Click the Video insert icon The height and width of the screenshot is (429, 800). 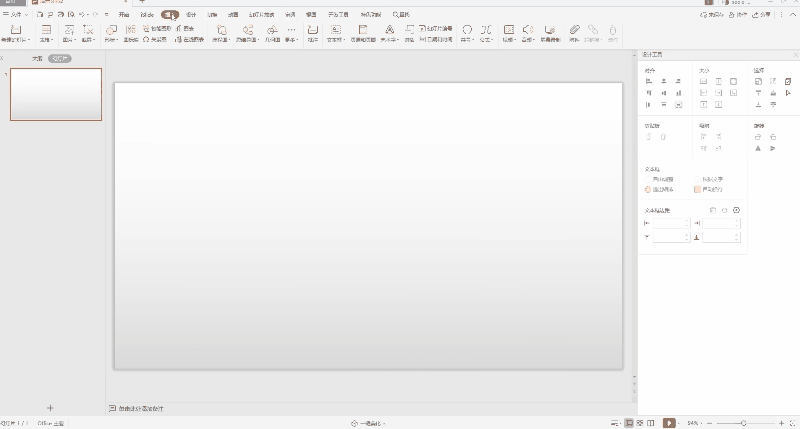point(509,30)
